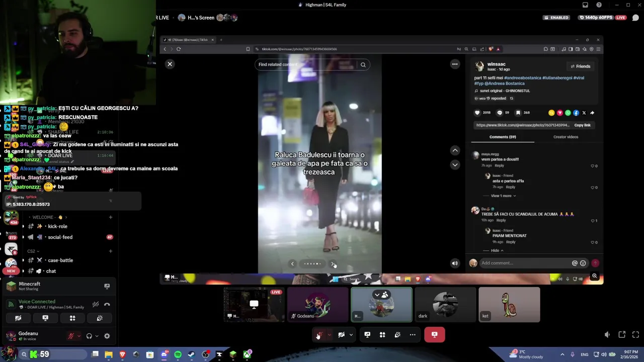The image size is (644, 362).
Task: Open activities icon in call control bar
Action: [x=382, y=335]
